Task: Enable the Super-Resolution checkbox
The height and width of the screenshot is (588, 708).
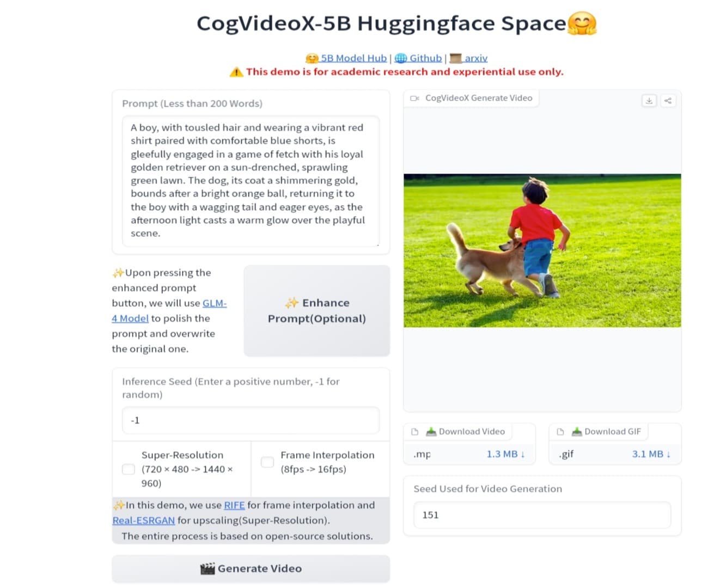Action: point(128,469)
